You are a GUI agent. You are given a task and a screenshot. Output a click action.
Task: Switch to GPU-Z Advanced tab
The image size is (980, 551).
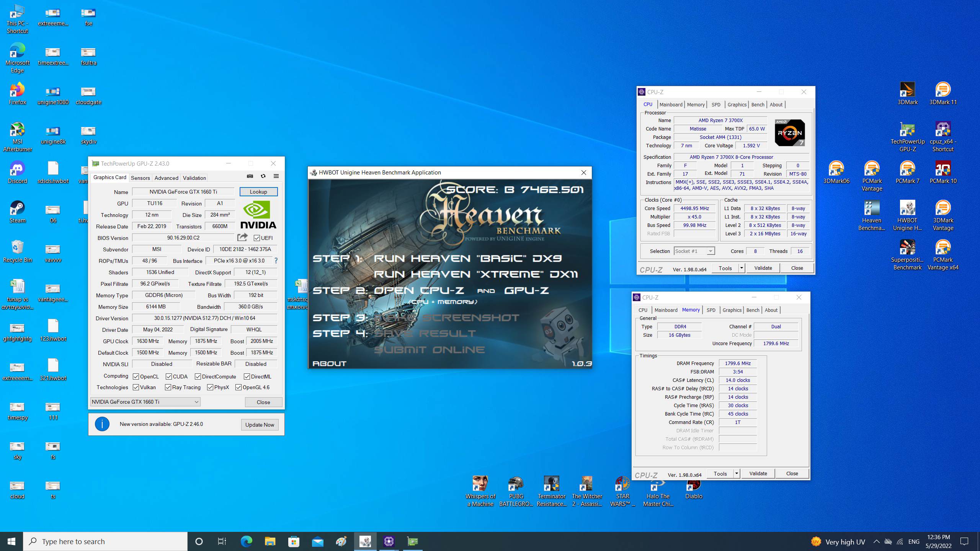click(x=167, y=178)
